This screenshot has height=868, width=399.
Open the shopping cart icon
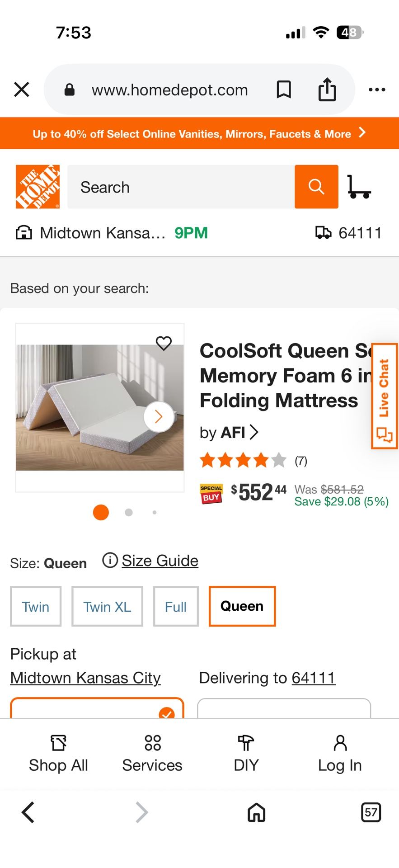coord(359,186)
